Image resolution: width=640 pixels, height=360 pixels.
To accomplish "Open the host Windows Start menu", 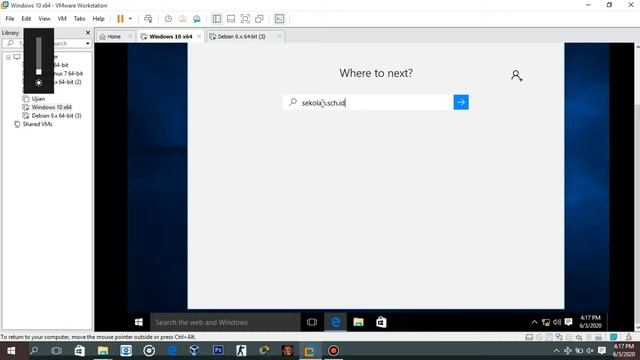I will pos(11,351).
